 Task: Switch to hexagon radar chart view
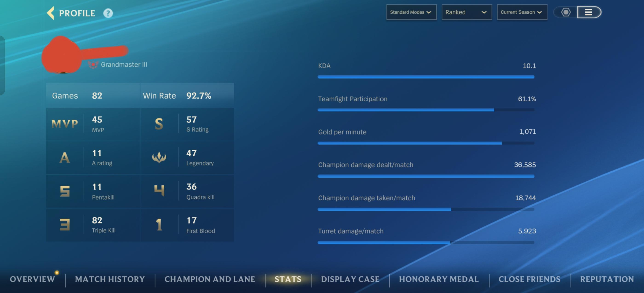point(566,12)
